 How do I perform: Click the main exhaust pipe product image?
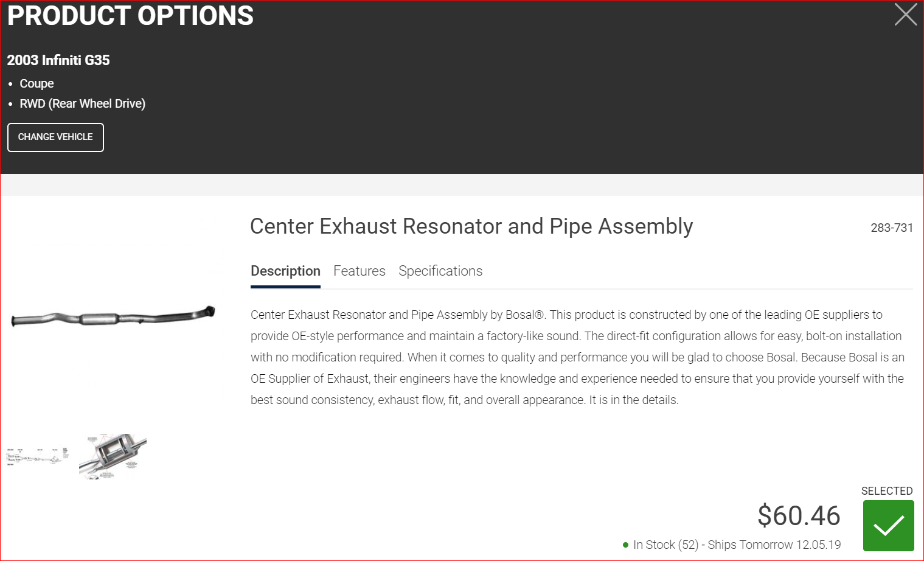113,316
